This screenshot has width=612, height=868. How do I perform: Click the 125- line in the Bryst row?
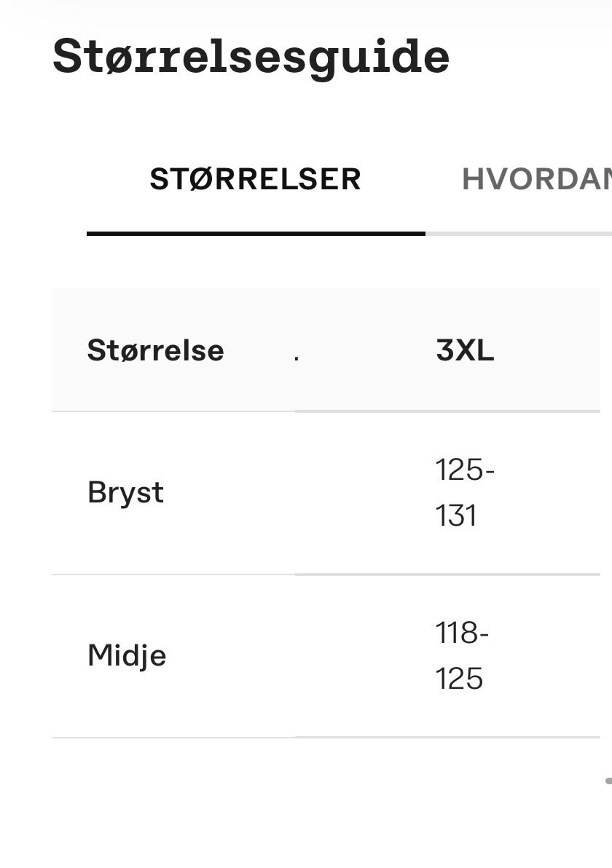click(465, 470)
